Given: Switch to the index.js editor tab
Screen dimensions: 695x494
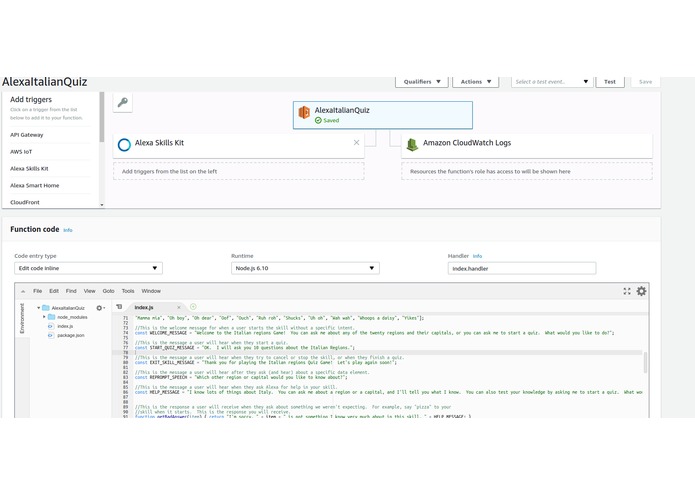Looking at the screenshot, I should 144,307.
